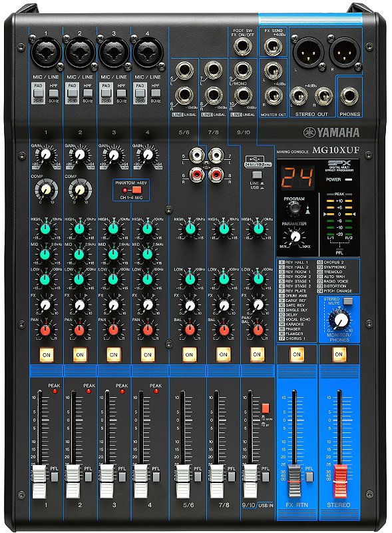Viewport: 392px width, 533px height.
Task: Toggle the channel 5/6 PFL button
Action: coord(198,476)
